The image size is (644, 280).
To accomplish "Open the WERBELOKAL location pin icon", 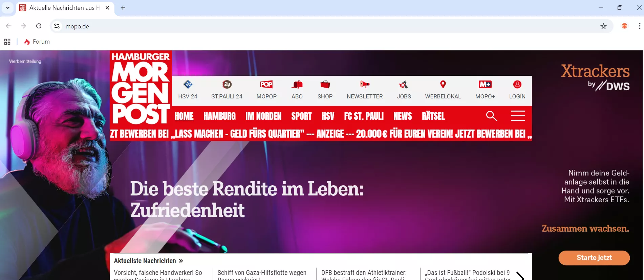I will [x=443, y=85].
